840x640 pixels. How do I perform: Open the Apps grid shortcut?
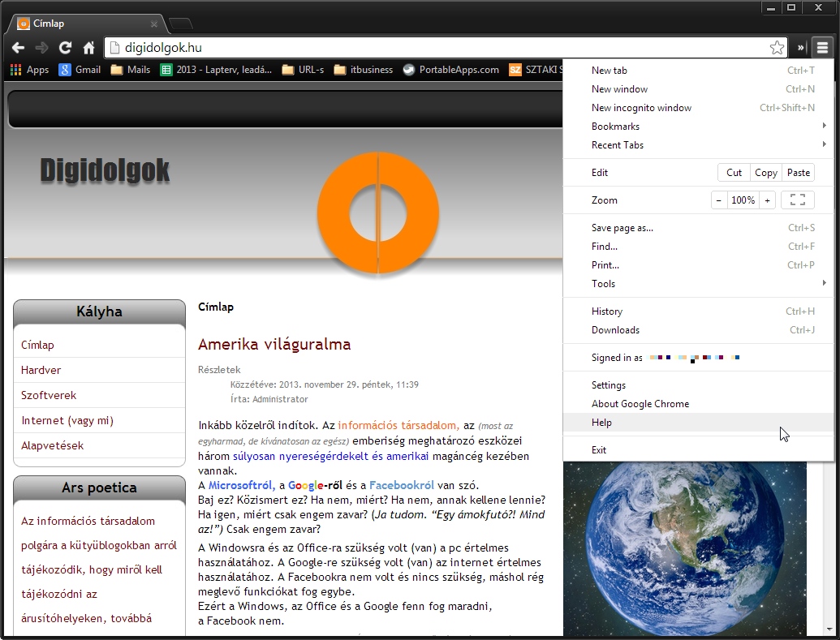click(29, 70)
